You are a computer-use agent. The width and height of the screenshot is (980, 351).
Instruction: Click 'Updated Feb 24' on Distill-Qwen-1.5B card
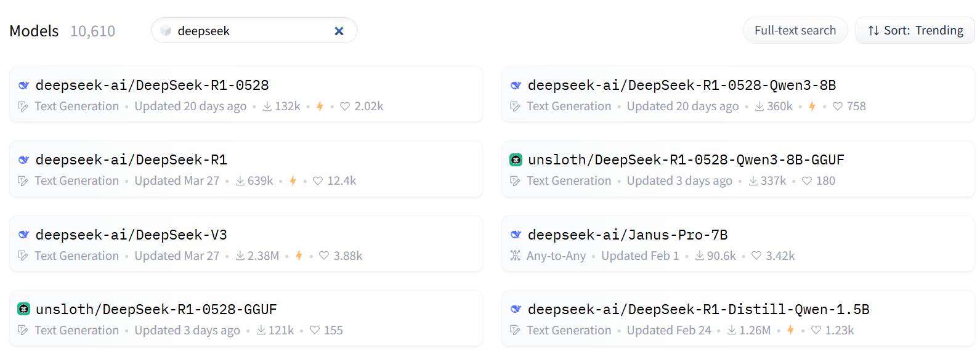click(669, 330)
